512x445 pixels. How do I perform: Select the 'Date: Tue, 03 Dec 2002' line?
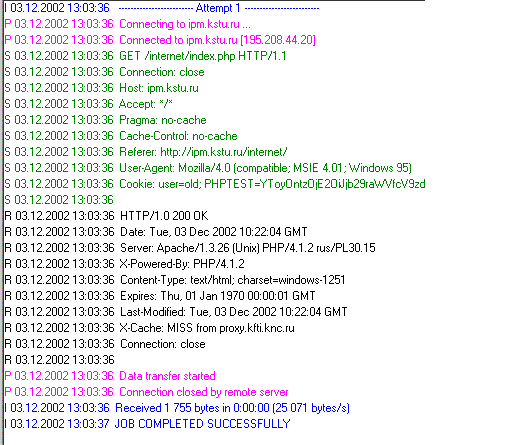coord(156,232)
